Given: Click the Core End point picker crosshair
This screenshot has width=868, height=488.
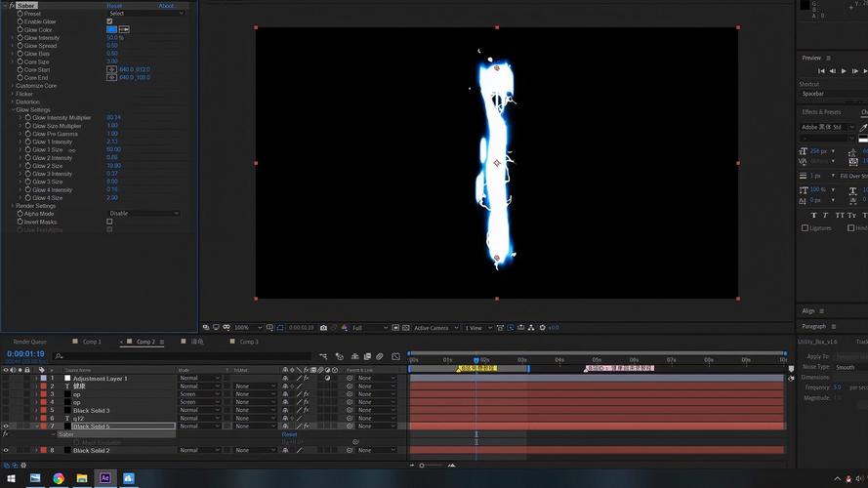Looking at the screenshot, I should pyautogui.click(x=111, y=77).
